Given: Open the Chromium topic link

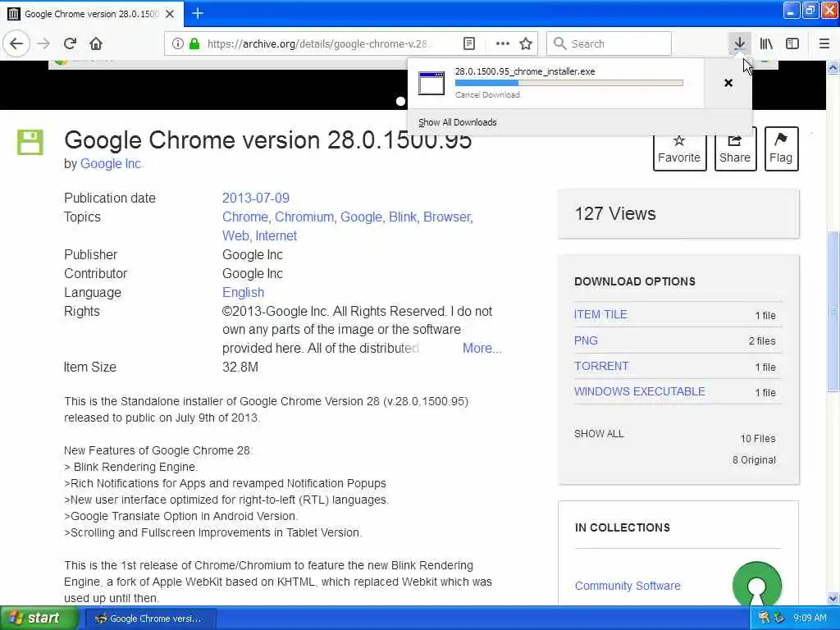Looking at the screenshot, I should click(x=305, y=217).
